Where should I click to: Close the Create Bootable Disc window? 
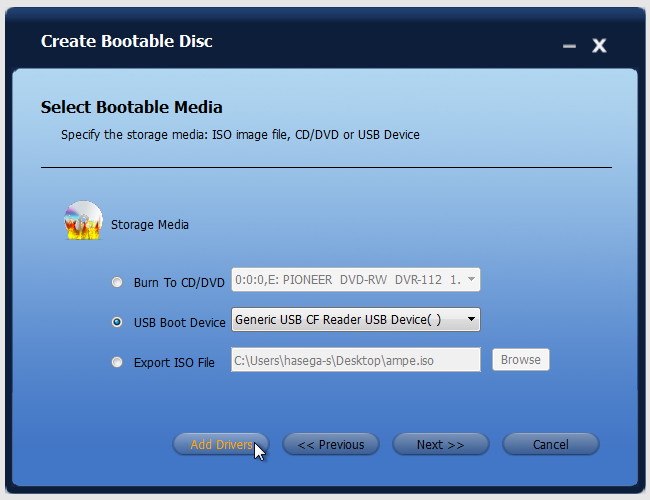599,45
